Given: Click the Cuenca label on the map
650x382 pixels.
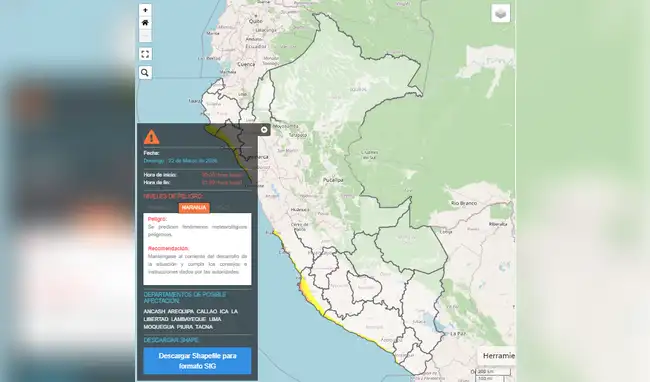Looking at the screenshot, I should [x=246, y=65].
